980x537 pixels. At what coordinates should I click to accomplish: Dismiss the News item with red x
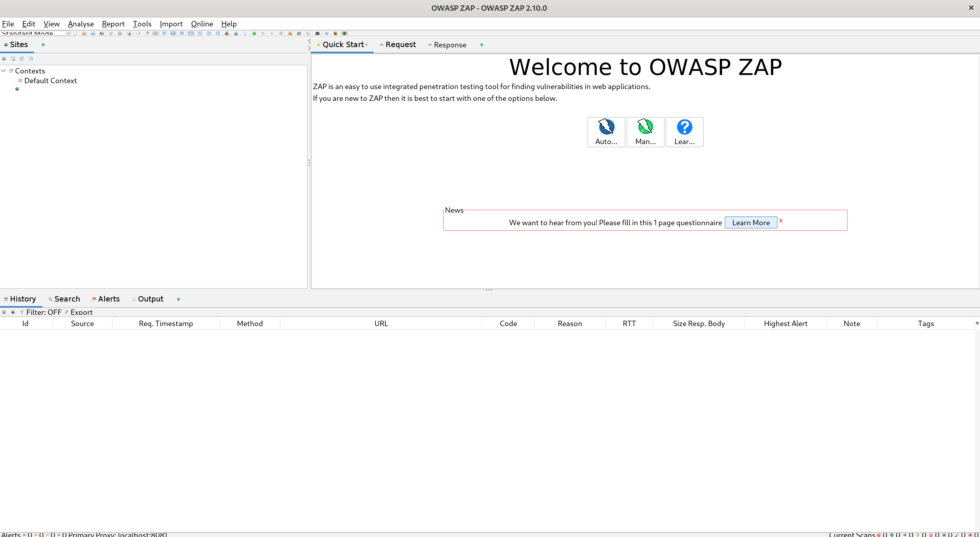pos(781,220)
